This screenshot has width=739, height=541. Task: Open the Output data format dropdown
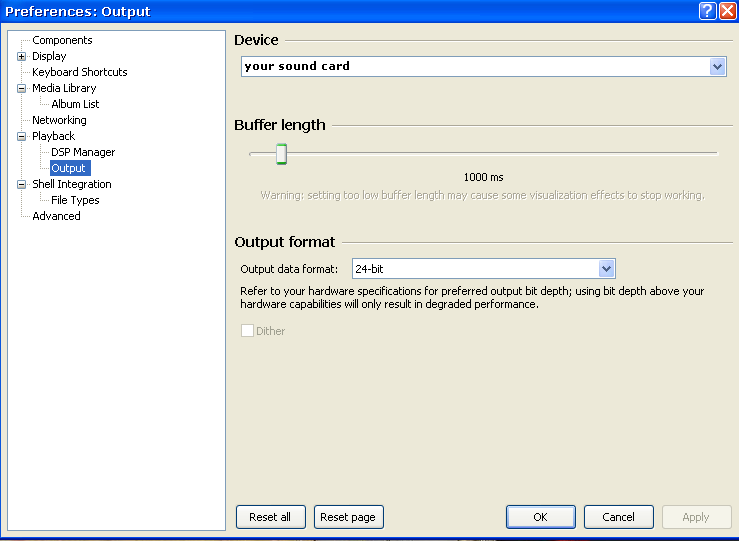(606, 269)
